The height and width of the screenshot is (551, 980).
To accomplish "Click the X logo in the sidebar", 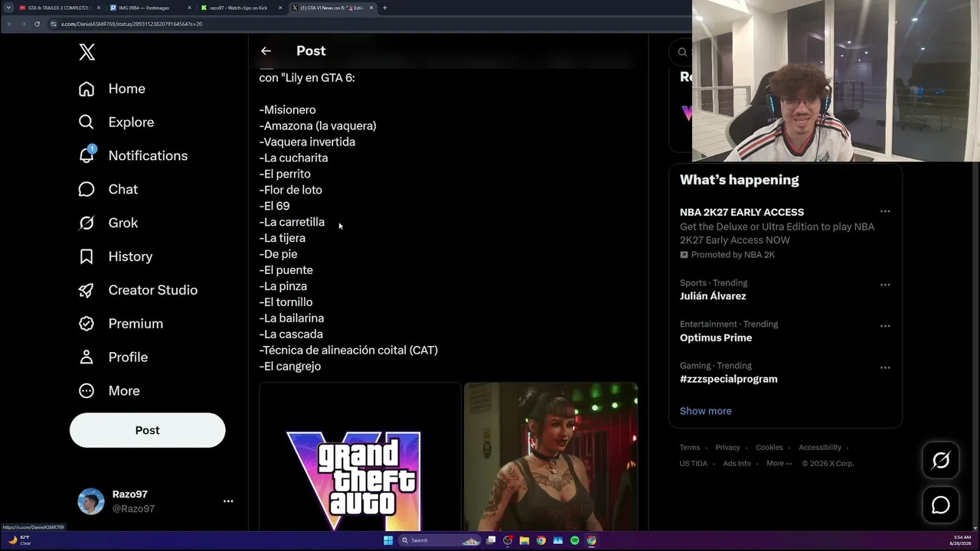I will (x=87, y=52).
